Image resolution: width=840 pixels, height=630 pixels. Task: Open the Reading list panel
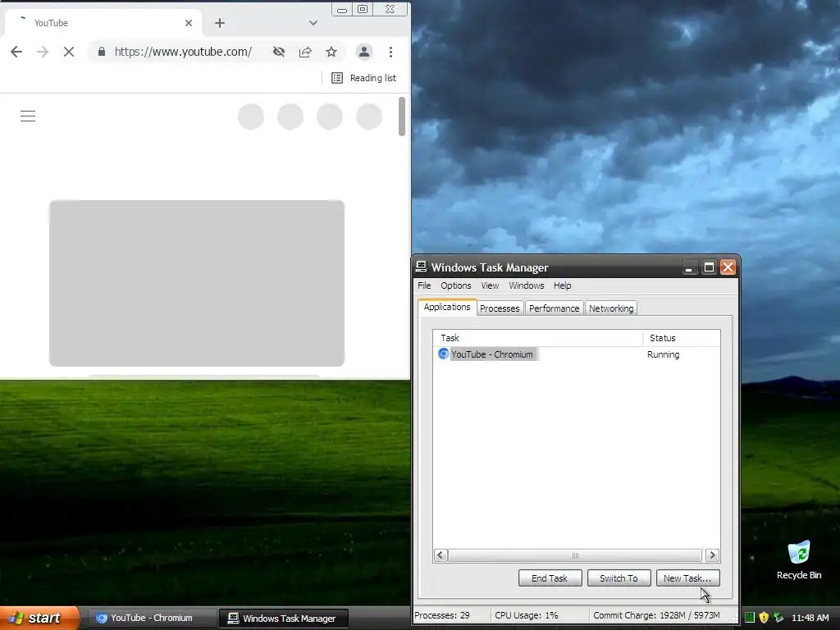(x=363, y=78)
